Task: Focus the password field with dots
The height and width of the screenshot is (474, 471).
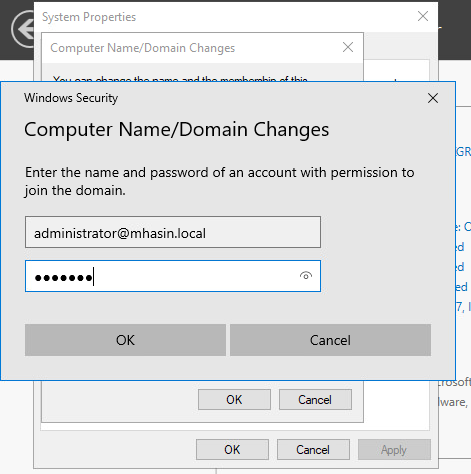Action: coord(173,276)
